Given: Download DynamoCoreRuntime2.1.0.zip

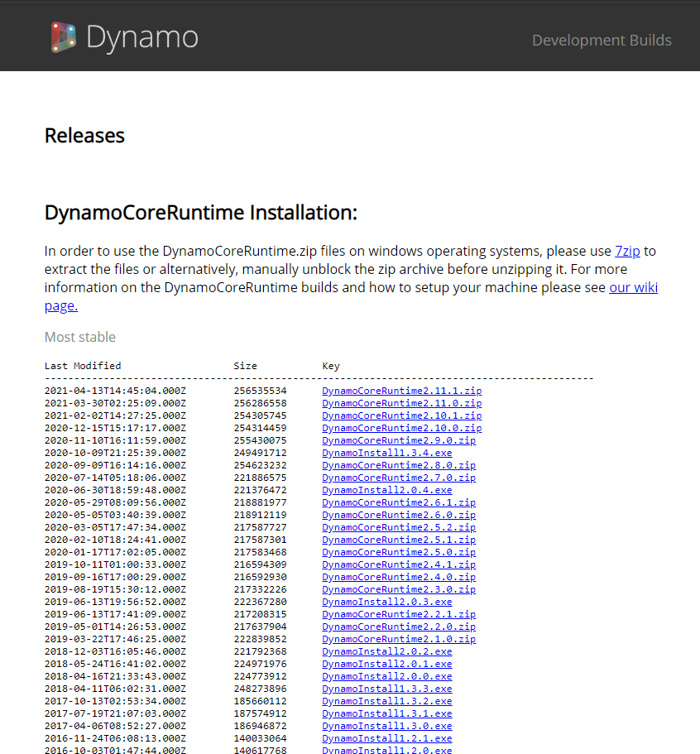Looking at the screenshot, I should 399,639.
